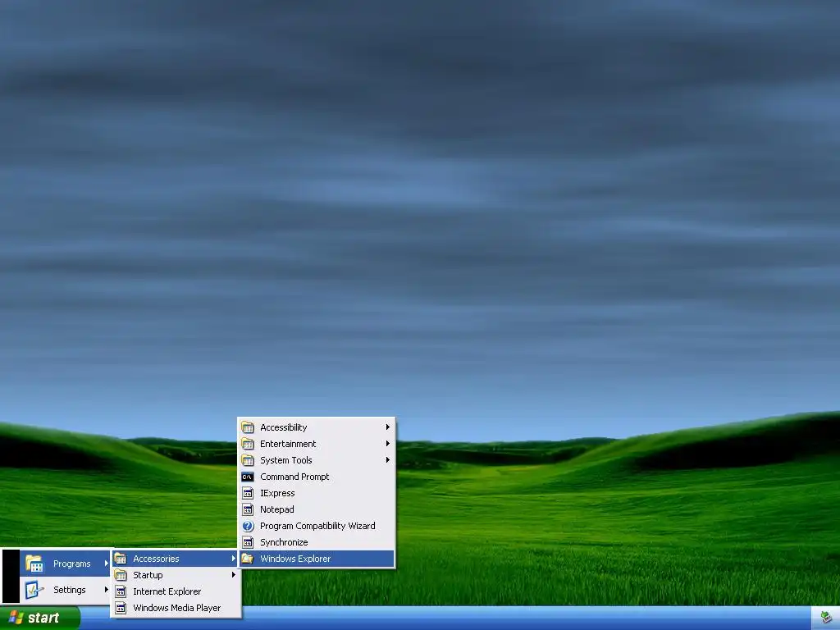Expand the Settings submenu arrow
The image size is (840, 630).
106,589
